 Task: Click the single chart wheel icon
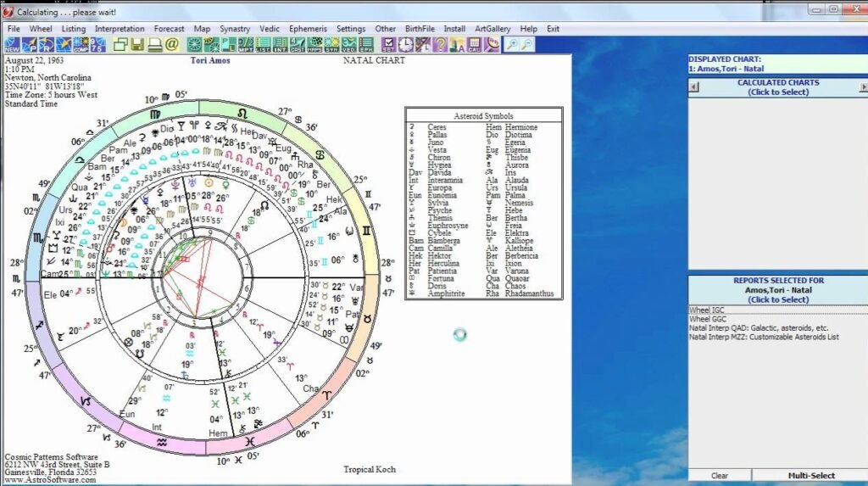[195, 45]
